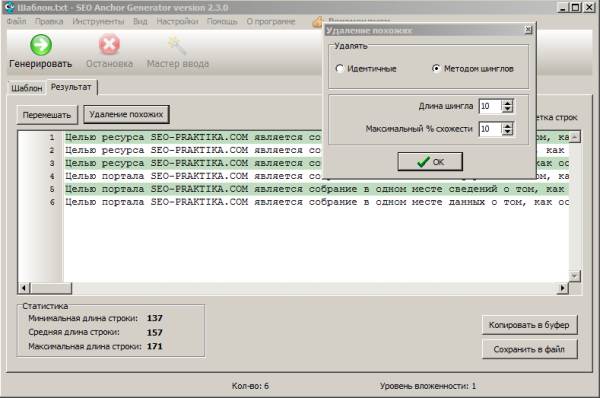Decrease Длина шингла value with down arrow
Viewport: 600px width, 398px height.
[x=507, y=109]
